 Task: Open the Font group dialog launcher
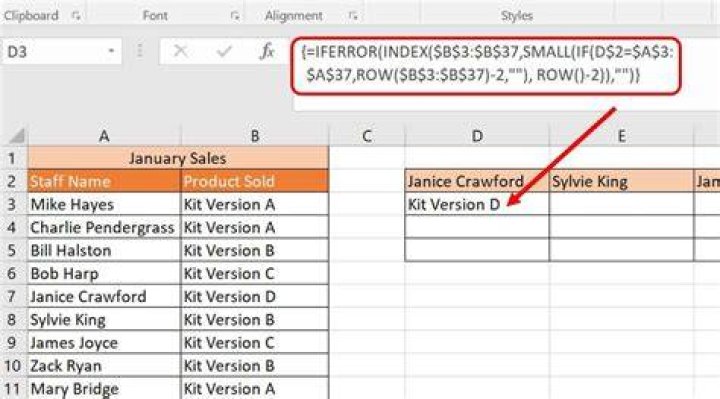click(x=235, y=16)
